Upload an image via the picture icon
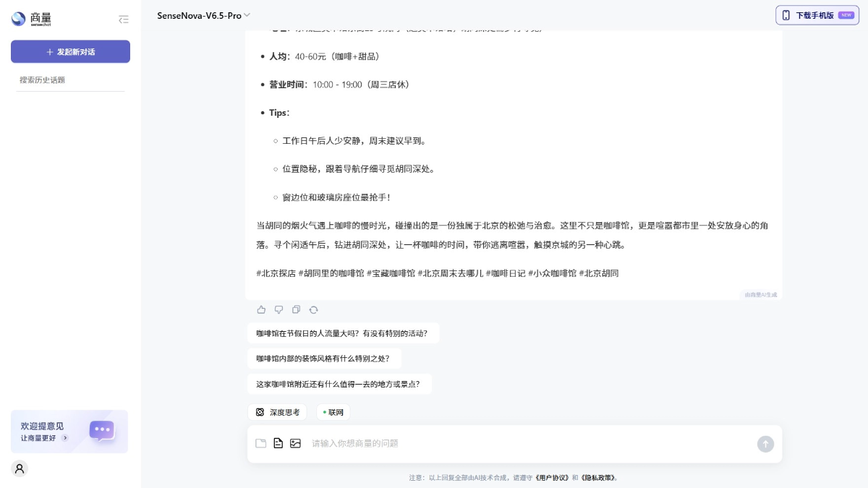 coord(296,443)
